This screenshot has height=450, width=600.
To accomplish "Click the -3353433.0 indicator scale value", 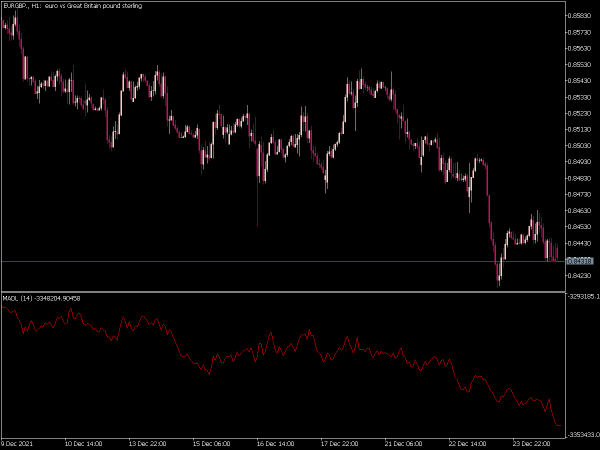I will pyautogui.click(x=584, y=435).
